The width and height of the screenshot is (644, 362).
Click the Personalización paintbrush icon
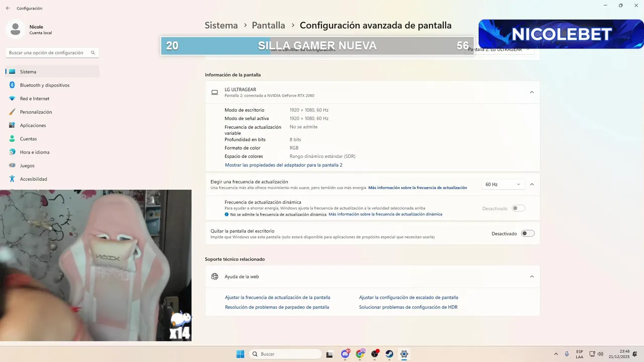(x=12, y=112)
